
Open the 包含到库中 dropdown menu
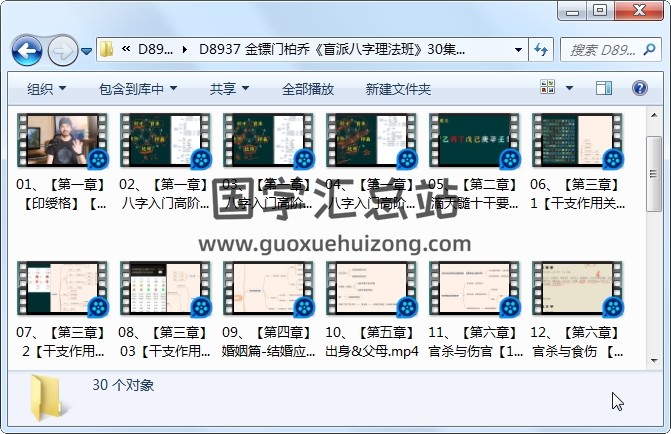click(x=137, y=89)
